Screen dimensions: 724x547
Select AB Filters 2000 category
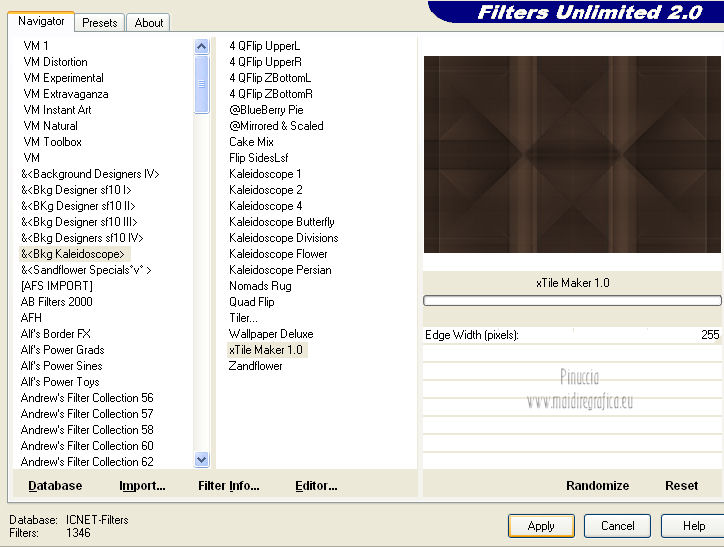click(57, 302)
